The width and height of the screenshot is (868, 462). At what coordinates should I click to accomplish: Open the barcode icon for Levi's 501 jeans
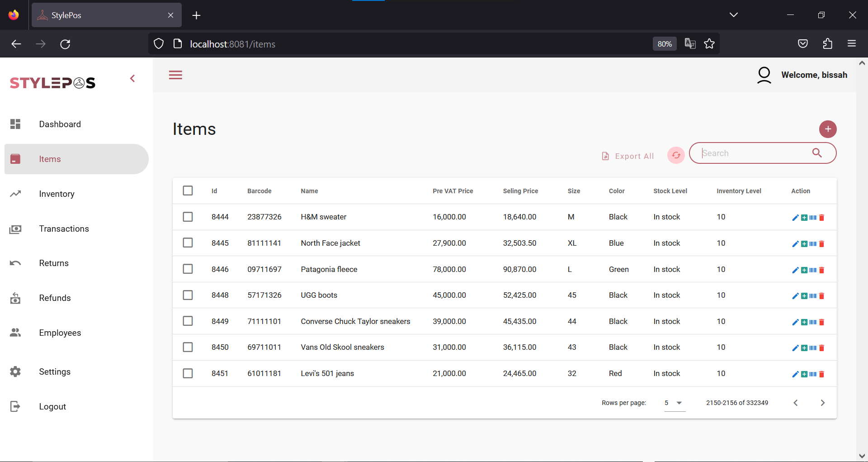tap(813, 374)
